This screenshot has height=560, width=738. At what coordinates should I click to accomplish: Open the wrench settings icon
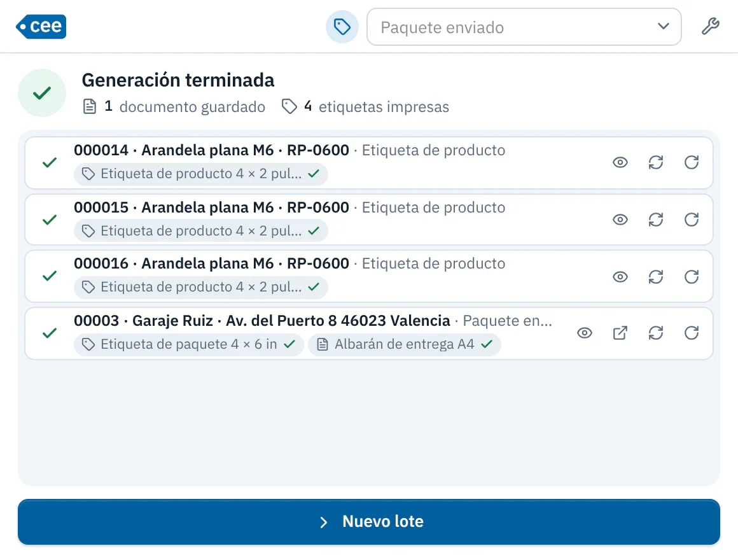pyautogui.click(x=710, y=26)
